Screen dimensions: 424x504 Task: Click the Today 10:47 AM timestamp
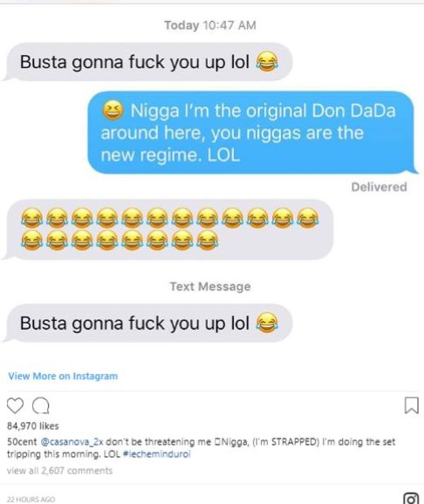(x=210, y=25)
